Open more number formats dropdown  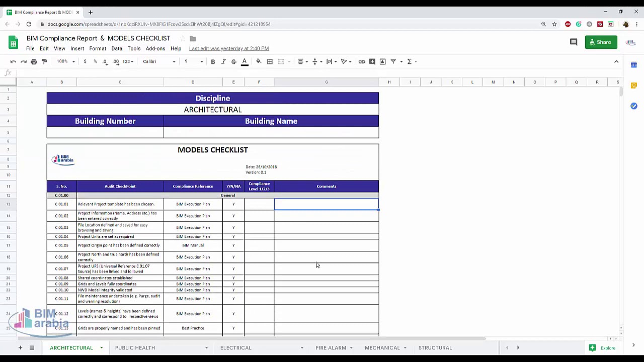(x=128, y=61)
